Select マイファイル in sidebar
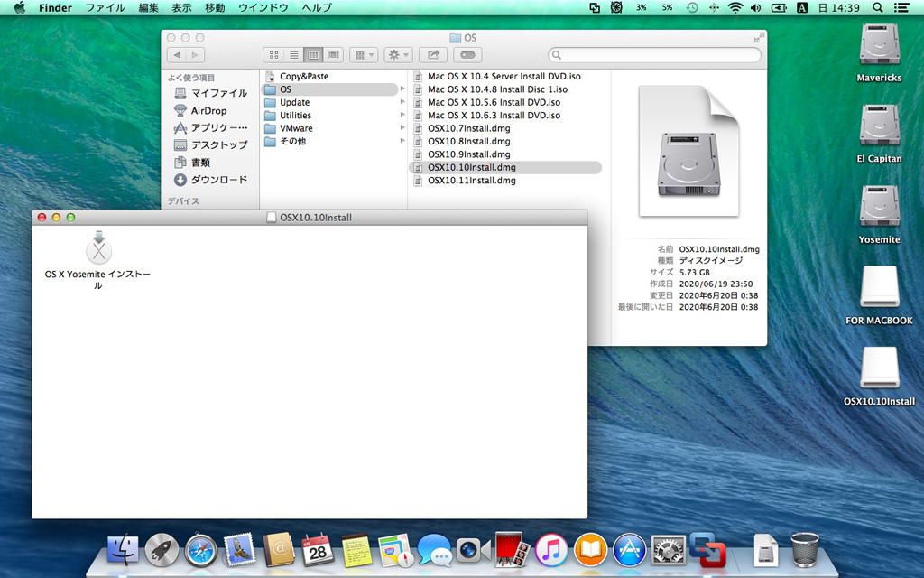The image size is (924, 578). pyautogui.click(x=211, y=93)
